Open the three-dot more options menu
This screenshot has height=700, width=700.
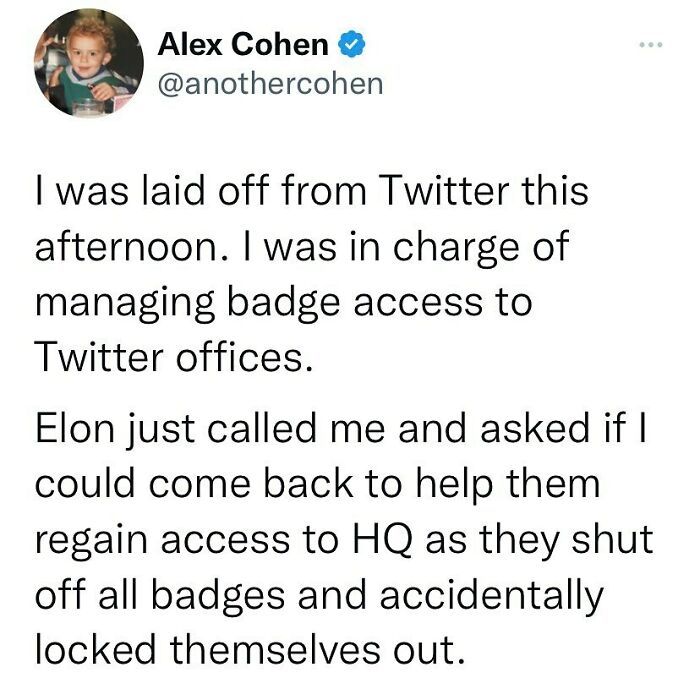point(651,46)
